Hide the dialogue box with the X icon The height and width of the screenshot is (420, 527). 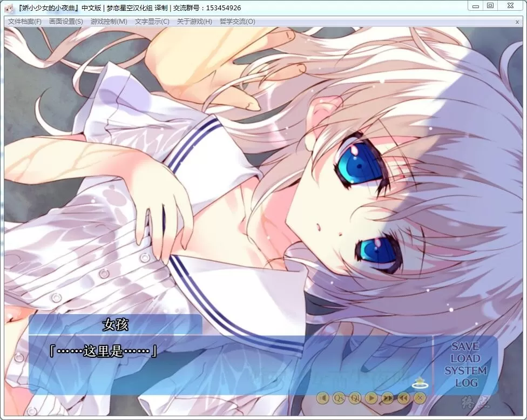(420, 398)
